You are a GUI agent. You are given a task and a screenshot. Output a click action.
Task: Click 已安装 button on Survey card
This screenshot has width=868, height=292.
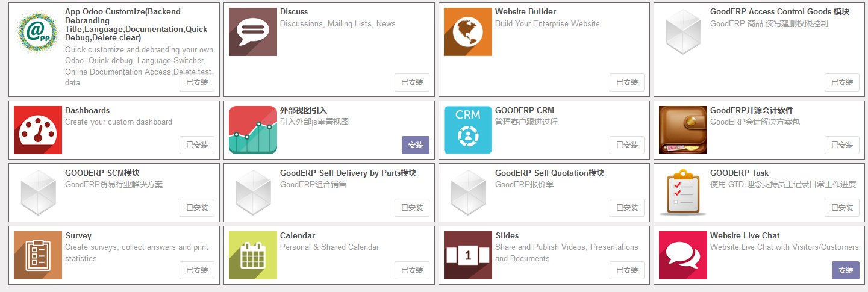point(197,270)
